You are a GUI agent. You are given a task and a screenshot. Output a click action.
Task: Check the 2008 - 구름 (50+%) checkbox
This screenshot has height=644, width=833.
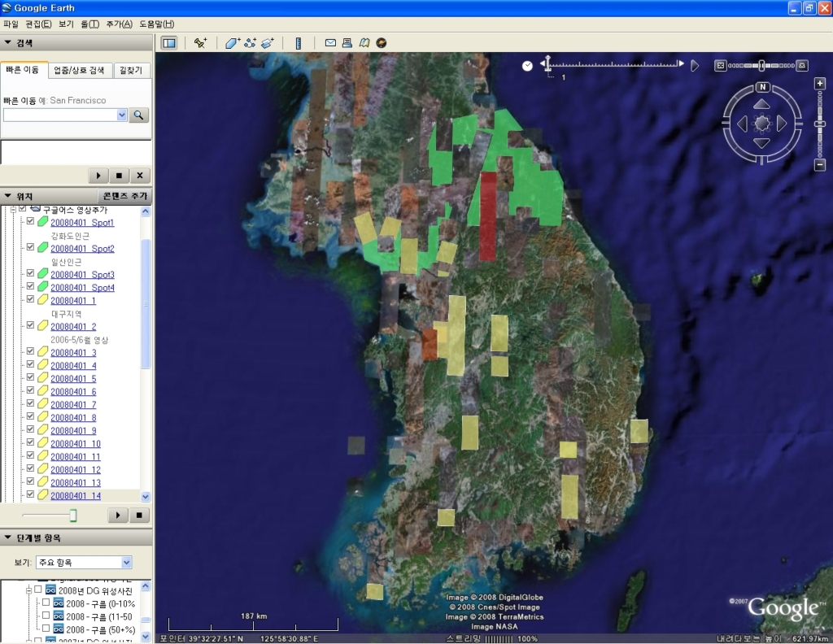[46, 629]
